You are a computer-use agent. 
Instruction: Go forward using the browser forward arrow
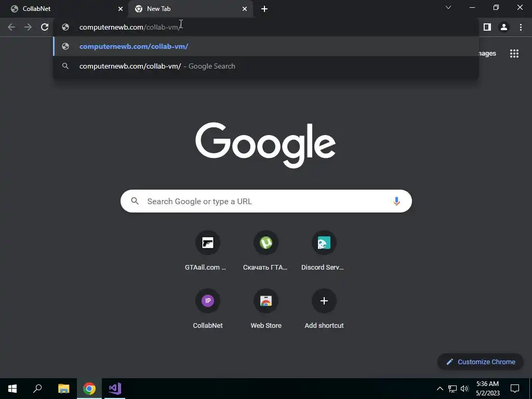click(x=28, y=27)
